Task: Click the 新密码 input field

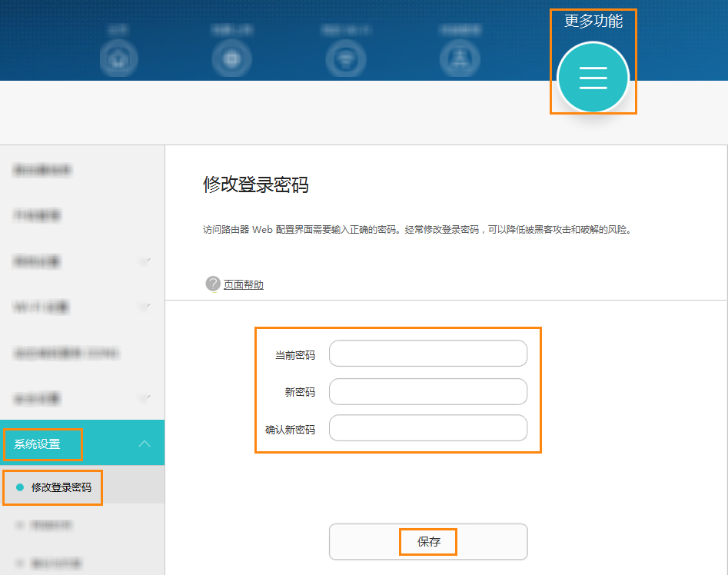Action: [427, 391]
